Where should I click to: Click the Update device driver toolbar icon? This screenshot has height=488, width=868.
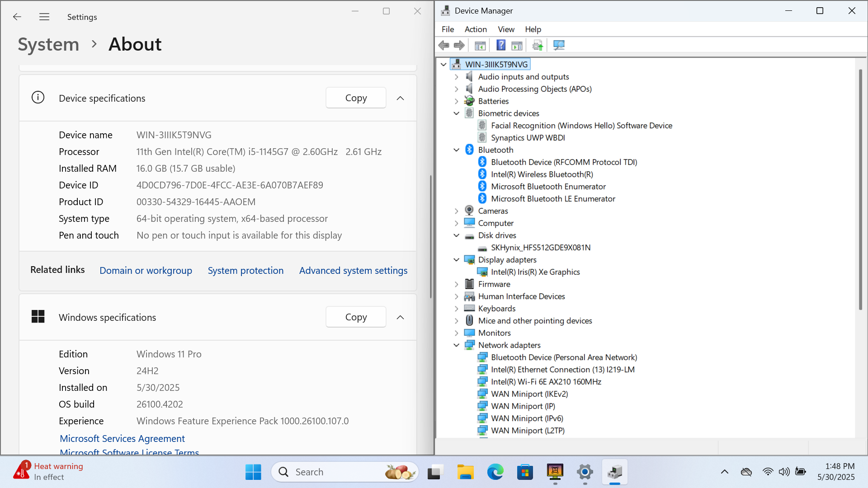click(x=538, y=45)
